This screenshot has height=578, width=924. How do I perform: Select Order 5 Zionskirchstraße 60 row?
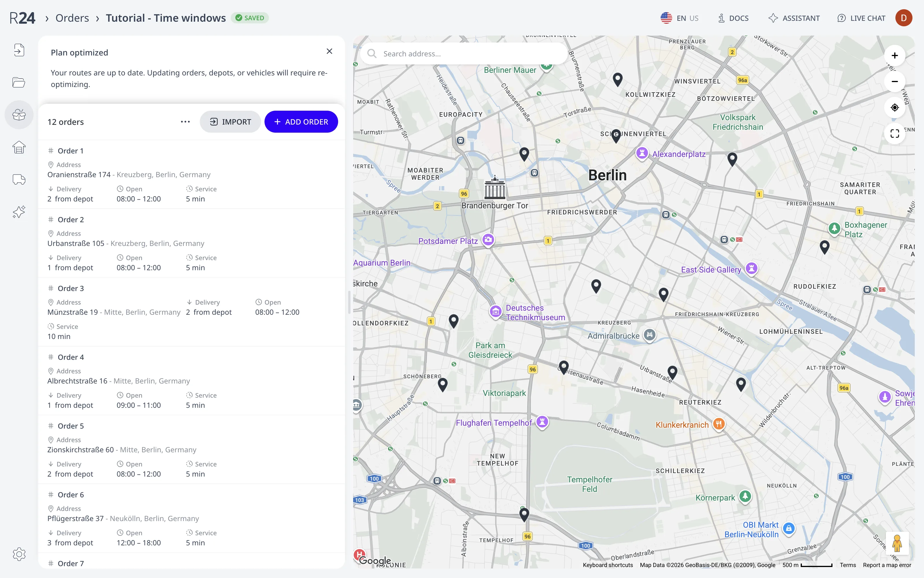192,450
